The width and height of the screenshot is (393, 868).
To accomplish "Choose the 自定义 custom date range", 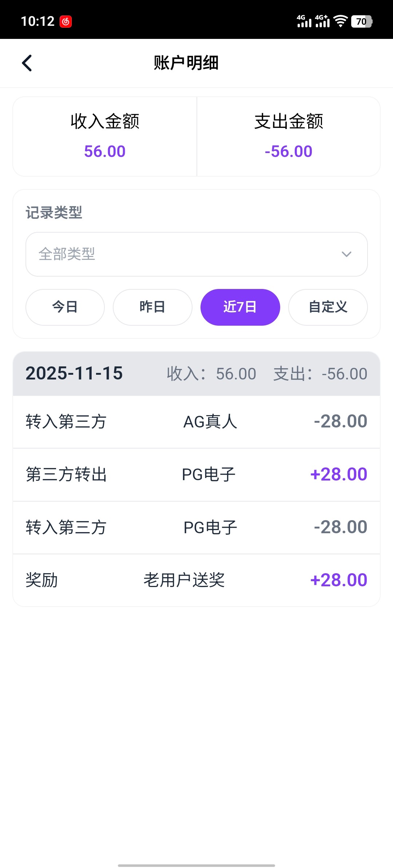I will 328,307.
